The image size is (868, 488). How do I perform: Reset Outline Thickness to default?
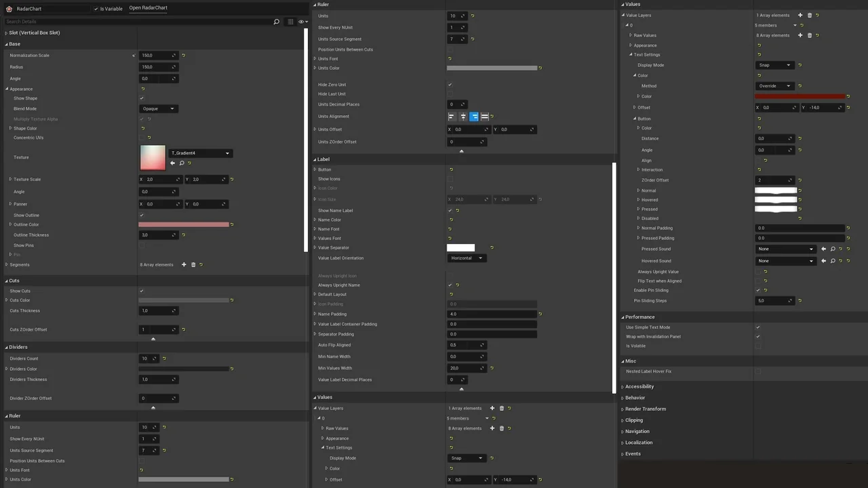pyautogui.click(x=183, y=235)
